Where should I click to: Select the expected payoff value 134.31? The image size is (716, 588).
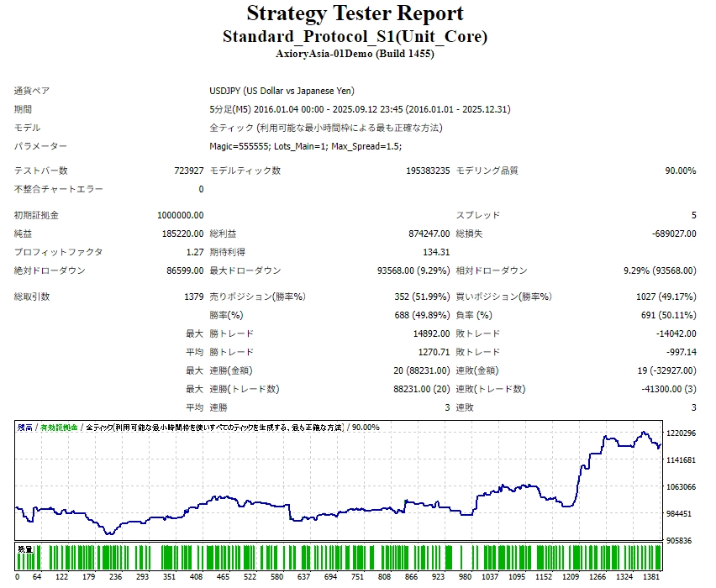(435, 252)
